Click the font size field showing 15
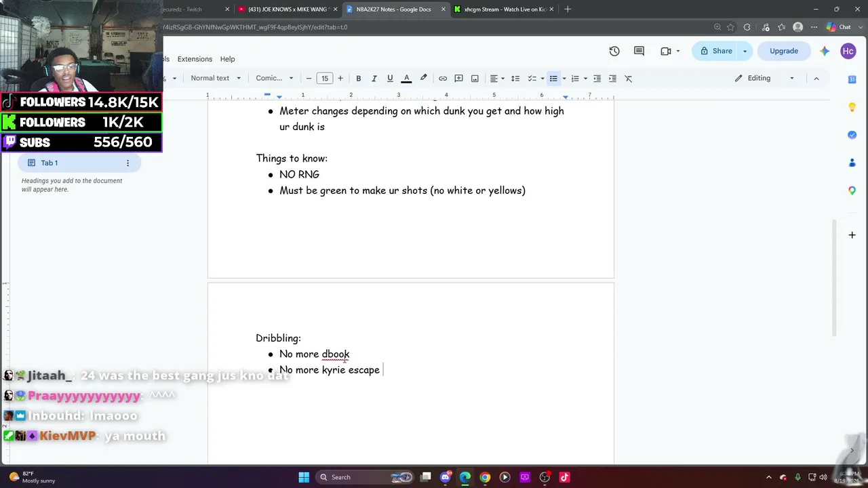The image size is (868, 488). click(x=325, y=79)
